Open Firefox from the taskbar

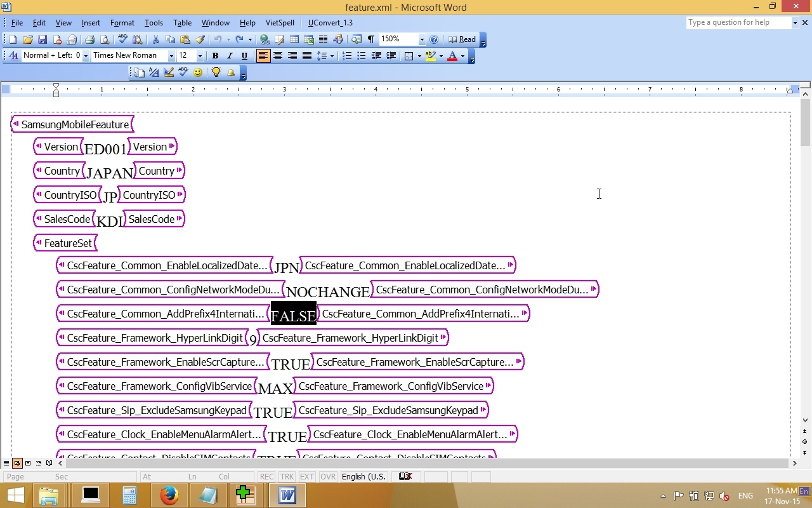tap(169, 495)
